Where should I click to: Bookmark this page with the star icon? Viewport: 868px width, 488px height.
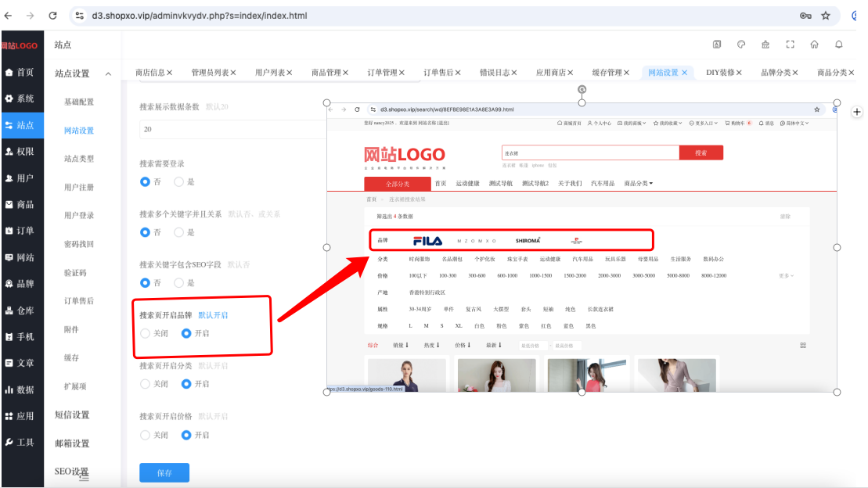[826, 16]
